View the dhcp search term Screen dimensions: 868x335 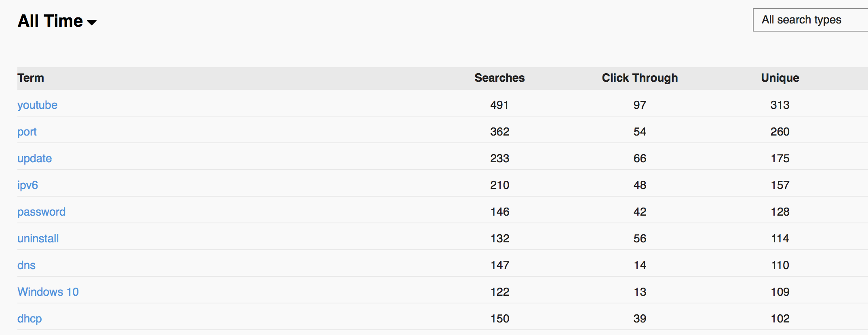coord(29,319)
